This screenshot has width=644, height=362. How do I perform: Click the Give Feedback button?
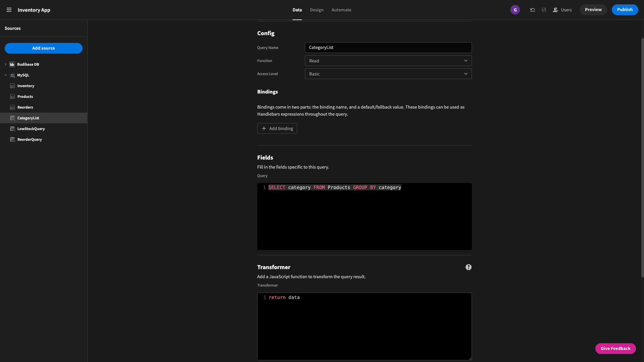[x=615, y=349]
